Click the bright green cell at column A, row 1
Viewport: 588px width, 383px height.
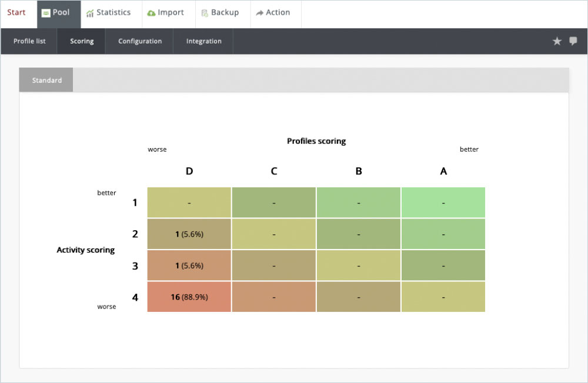click(443, 203)
